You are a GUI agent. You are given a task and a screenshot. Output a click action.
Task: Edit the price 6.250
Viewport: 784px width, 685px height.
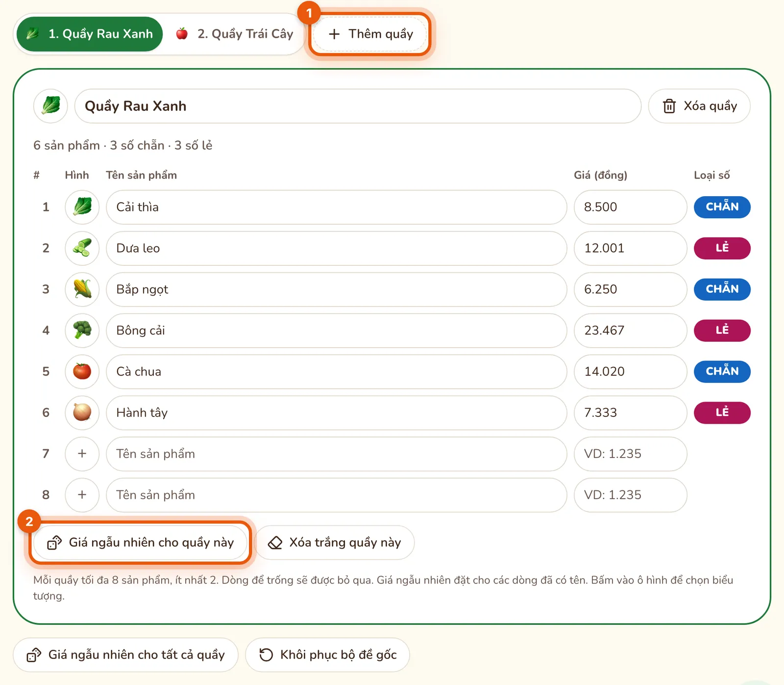(x=630, y=289)
